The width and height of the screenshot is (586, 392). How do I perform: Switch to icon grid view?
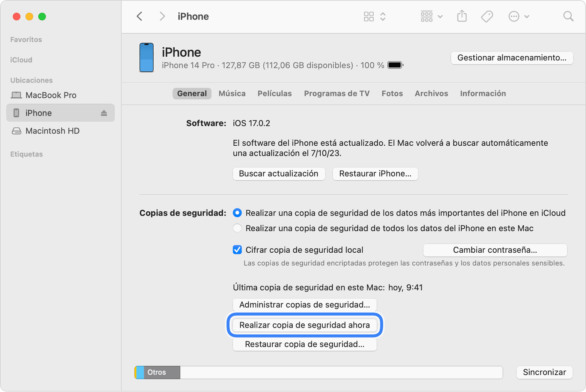[369, 17]
